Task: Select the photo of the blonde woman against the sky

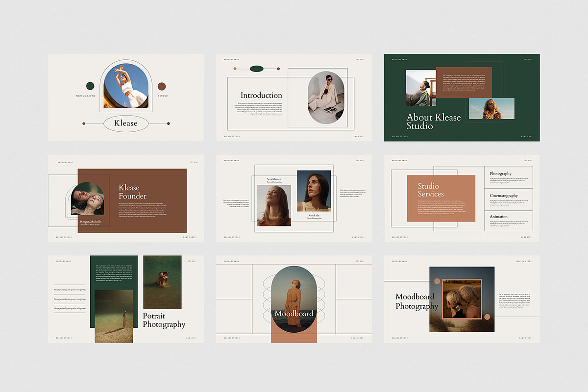Action: pyautogui.click(x=491, y=108)
